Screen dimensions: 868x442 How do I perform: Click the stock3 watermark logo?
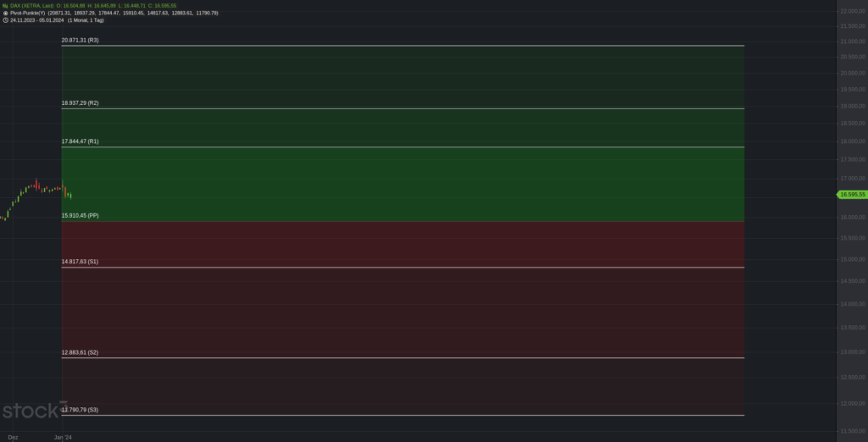tap(35, 410)
